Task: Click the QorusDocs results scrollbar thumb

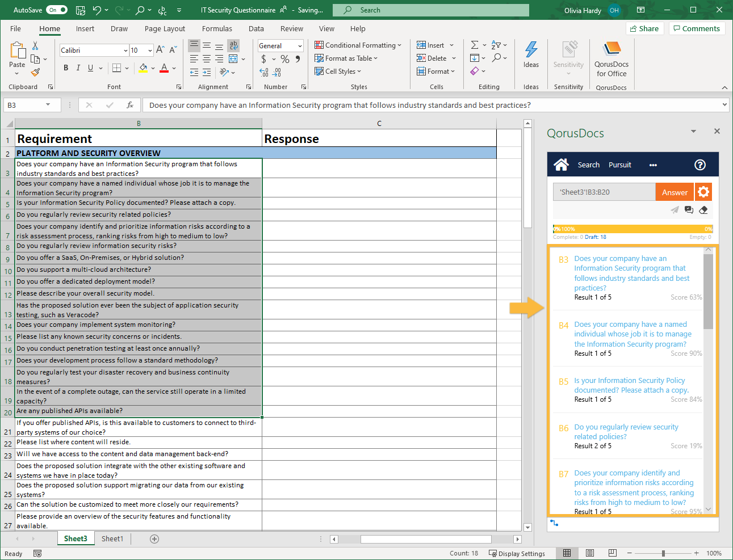Action: pyautogui.click(x=708, y=292)
